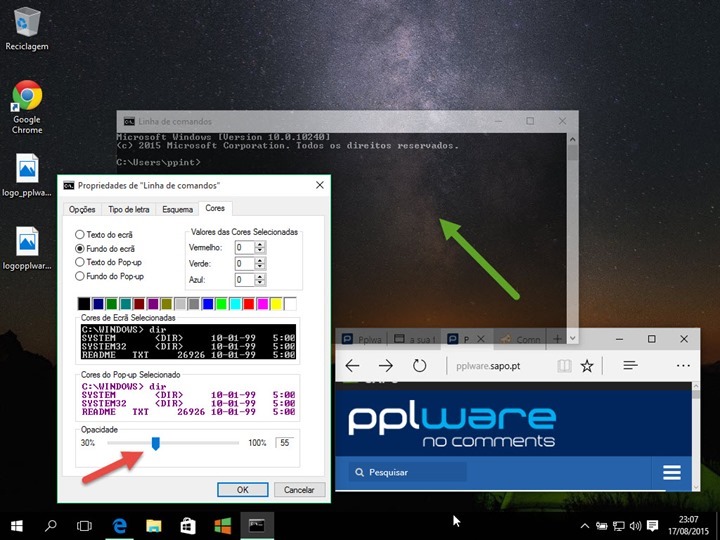Open the Esquema tab
Image resolution: width=720 pixels, height=540 pixels.
coord(177,209)
